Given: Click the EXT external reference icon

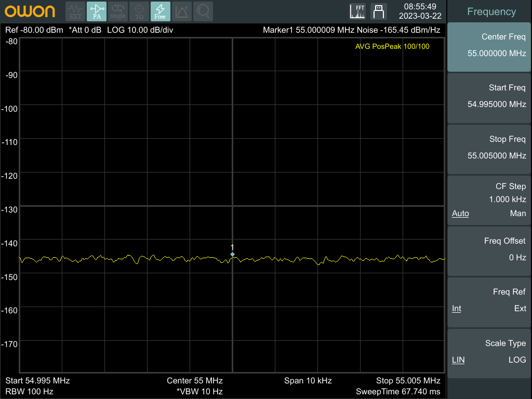Looking at the screenshot, I should (76, 11).
